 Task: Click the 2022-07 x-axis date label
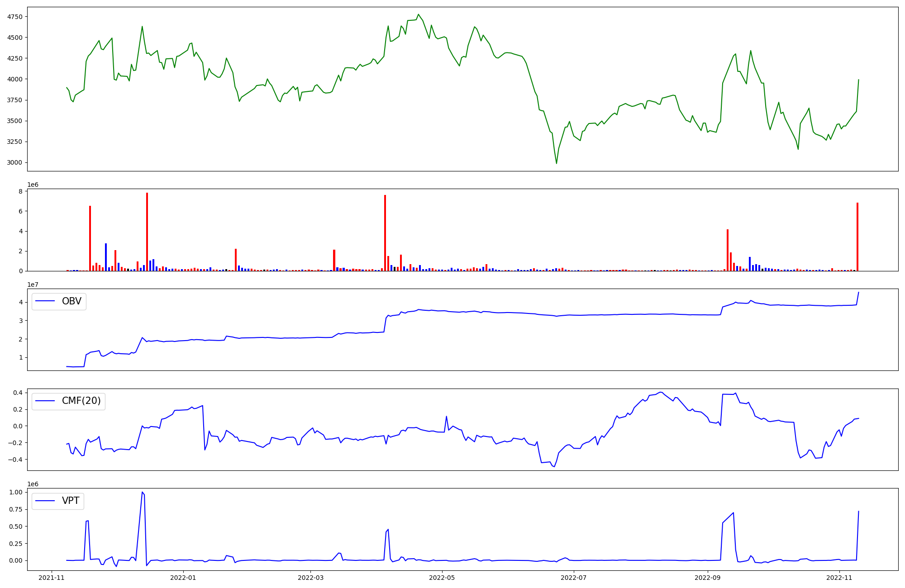(574, 578)
